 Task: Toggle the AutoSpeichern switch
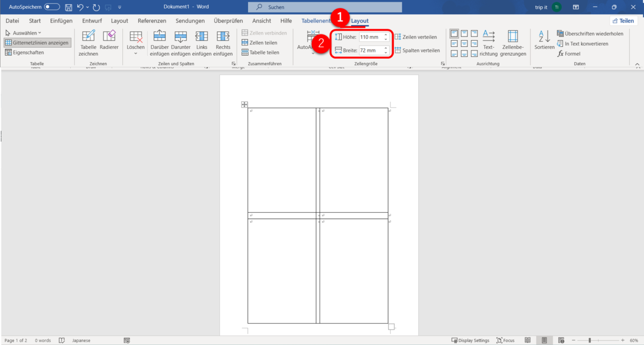[x=52, y=7]
